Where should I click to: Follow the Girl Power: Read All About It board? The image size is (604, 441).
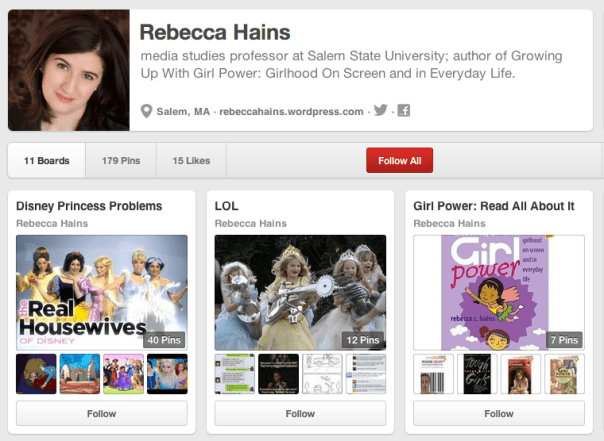tap(499, 413)
